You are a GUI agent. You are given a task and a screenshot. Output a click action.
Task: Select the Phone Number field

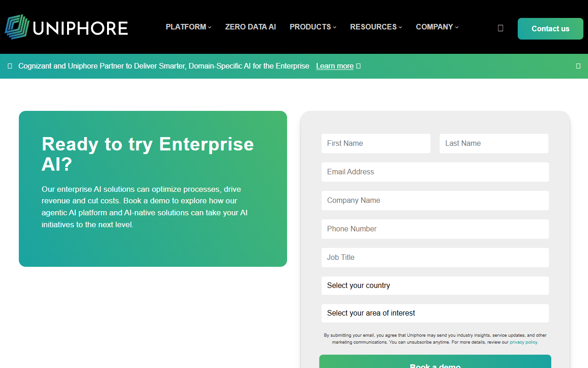click(435, 229)
